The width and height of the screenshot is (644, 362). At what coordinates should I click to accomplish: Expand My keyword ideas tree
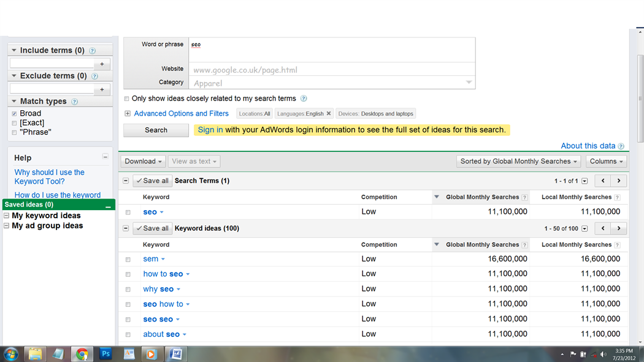tap(7, 216)
